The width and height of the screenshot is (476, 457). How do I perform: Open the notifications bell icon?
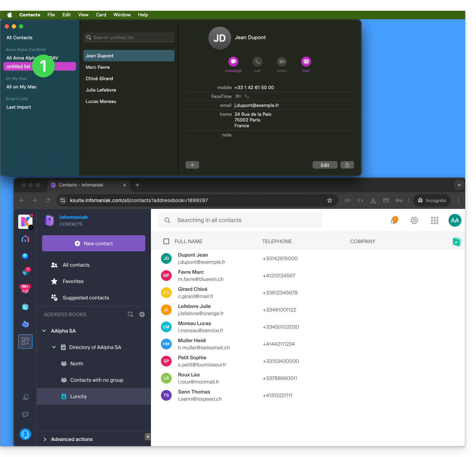click(x=394, y=220)
